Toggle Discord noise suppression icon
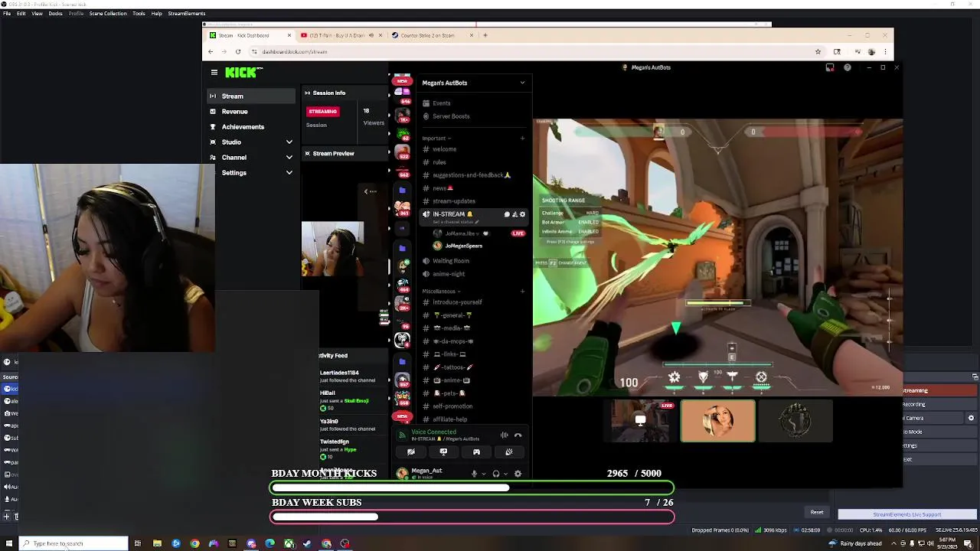Viewport: 980px width, 551px height. tap(504, 435)
